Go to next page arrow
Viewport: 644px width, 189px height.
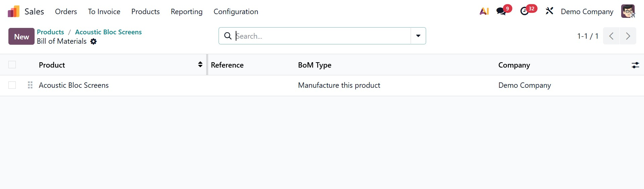[628, 36]
